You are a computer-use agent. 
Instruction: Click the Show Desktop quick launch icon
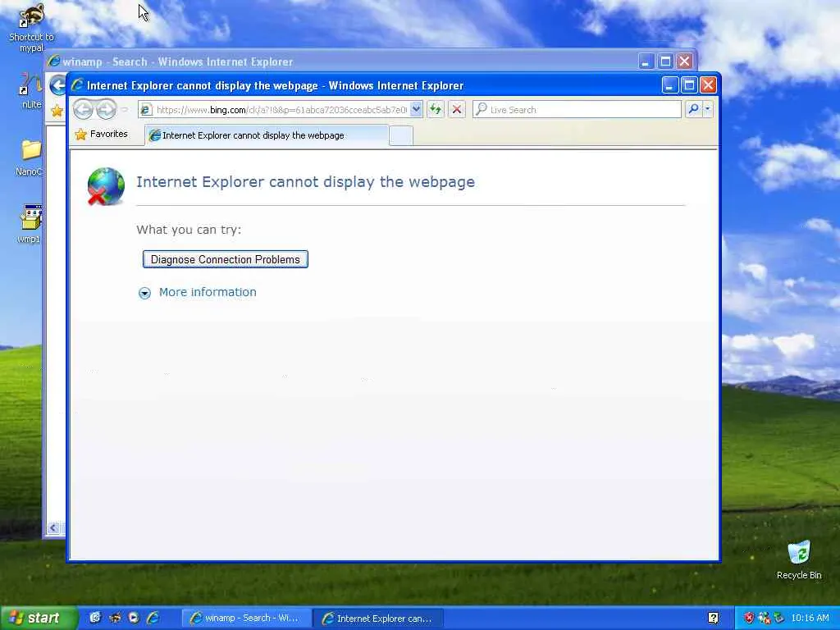tap(95, 618)
